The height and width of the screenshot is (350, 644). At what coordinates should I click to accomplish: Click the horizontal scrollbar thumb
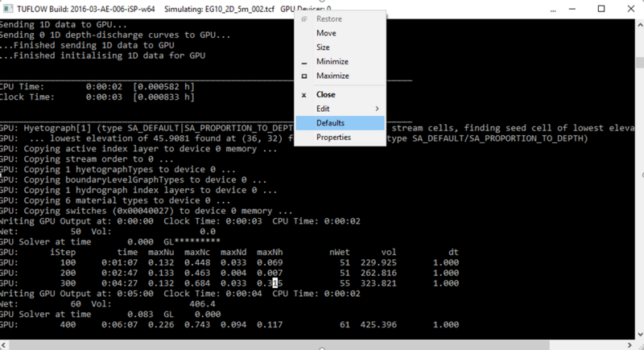tap(279, 345)
